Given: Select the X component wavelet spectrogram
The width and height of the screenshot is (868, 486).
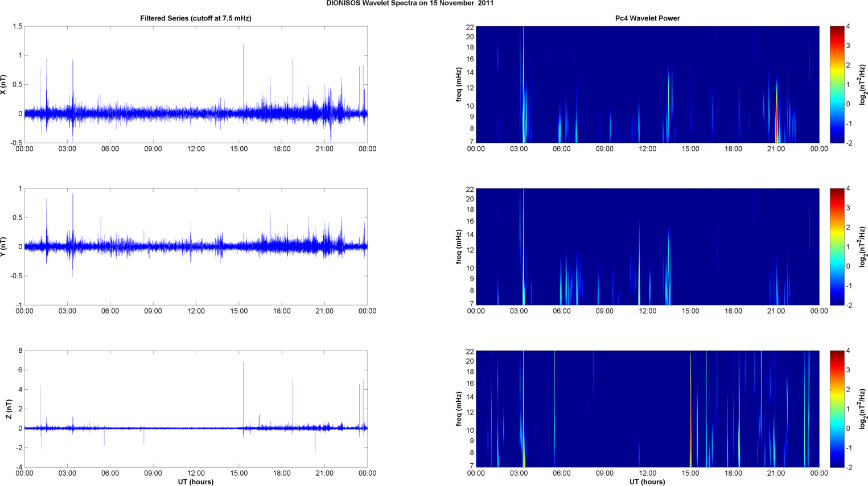Looking at the screenshot, I should coord(647,84).
